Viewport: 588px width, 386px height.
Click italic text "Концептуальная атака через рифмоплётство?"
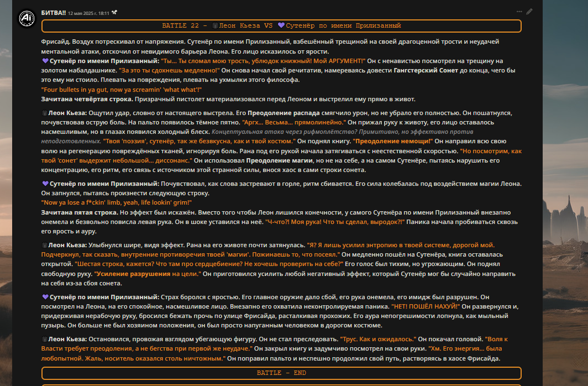click(x=284, y=132)
